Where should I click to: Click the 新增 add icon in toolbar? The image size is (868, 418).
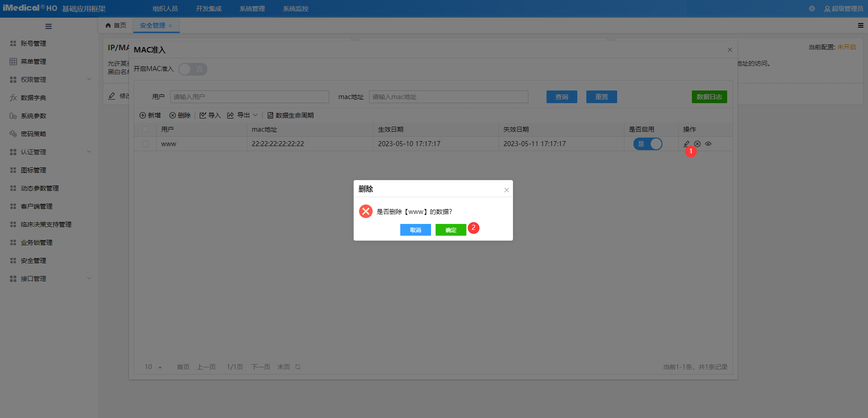(x=143, y=115)
